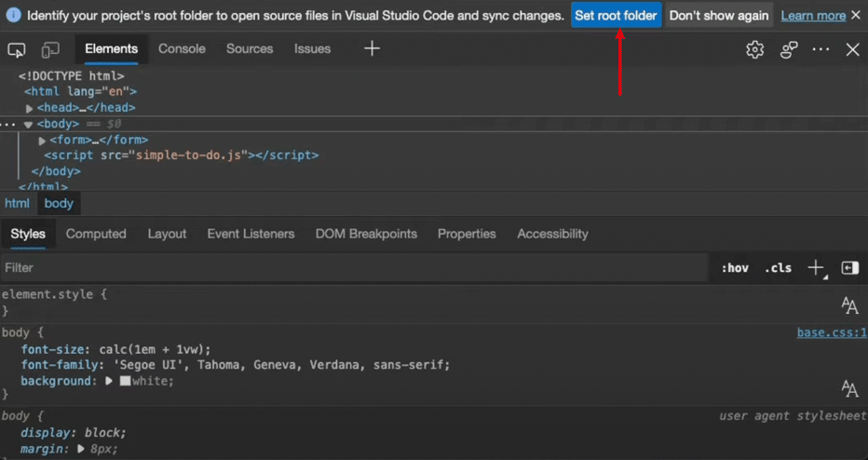
Task: Toggle device emulation toolbar icon
Action: coord(50,50)
